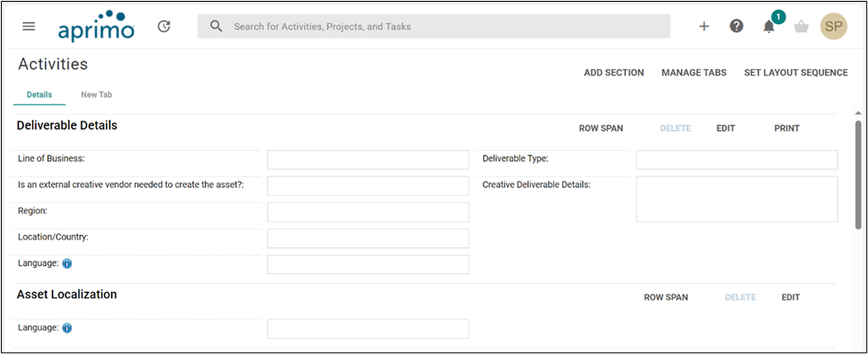Screen dimensions: 868x354
Task: Open the hamburger navigation menu
Action: (28, 26)
